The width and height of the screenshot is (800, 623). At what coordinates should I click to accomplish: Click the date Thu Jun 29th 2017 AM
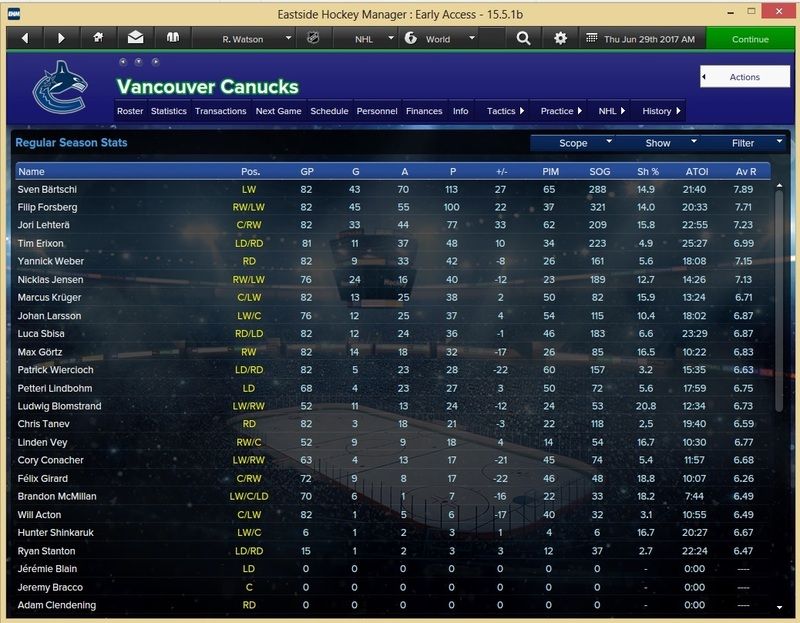[x=649, y=39]
